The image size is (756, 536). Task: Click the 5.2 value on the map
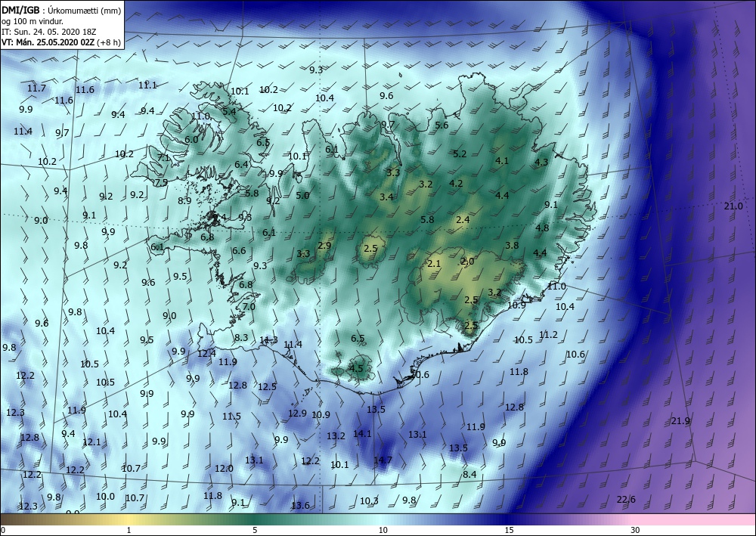460,153
